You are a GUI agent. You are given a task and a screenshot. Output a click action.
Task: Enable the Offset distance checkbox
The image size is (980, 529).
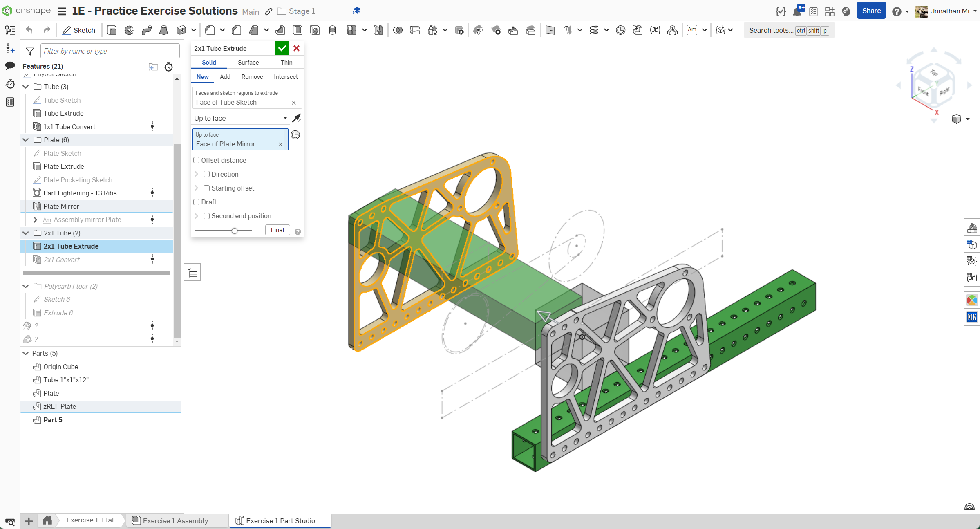(197, 160)
